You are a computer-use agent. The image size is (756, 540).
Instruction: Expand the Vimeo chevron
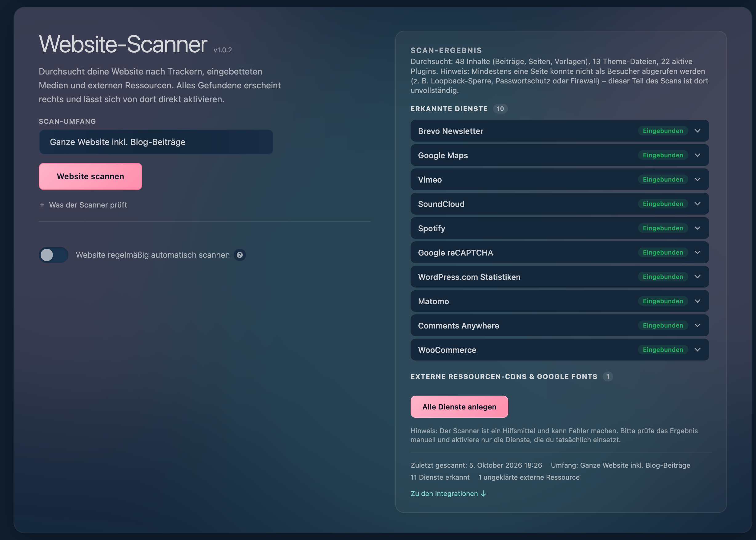(x=698, y=179)
